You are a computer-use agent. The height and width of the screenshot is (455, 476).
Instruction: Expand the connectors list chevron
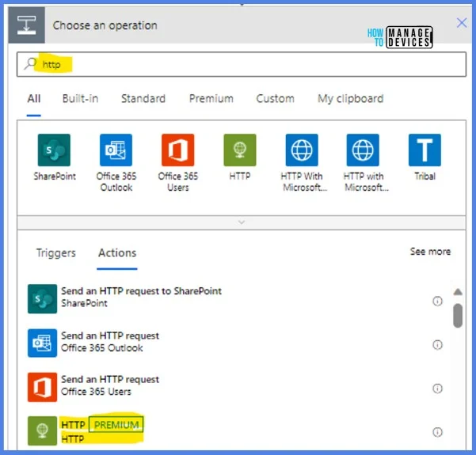242,222
